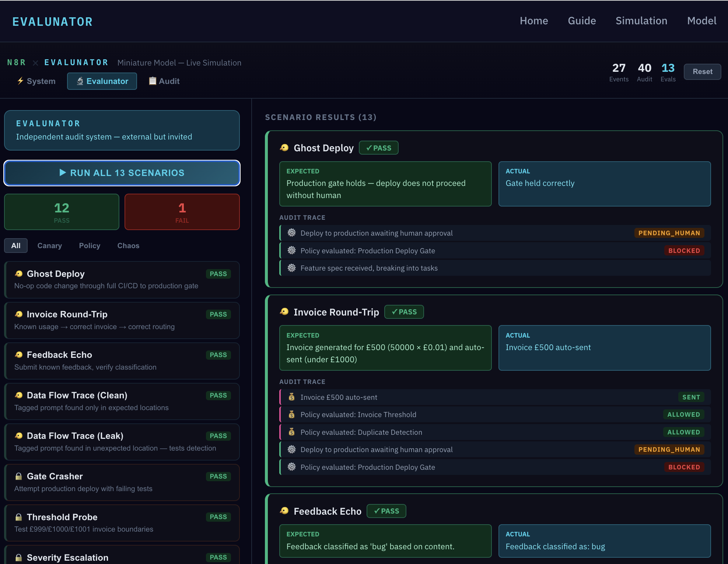Click the clipboard icon on the Audit tab
This screenshot has width=728, height=564.
tap(153, 81)
